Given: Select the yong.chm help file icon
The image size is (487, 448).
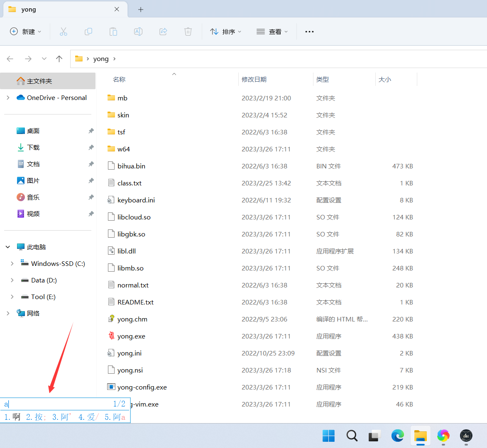Looking at the screenshot, I should tap(111, 319).
